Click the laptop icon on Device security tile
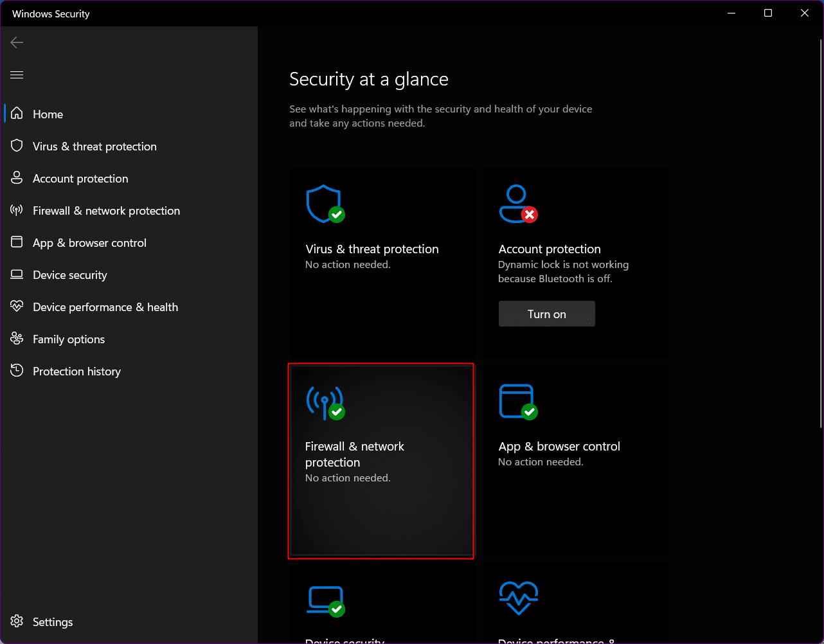Image resolution: width=824 pixels, height=644 pixels. (x=325, y=601)
